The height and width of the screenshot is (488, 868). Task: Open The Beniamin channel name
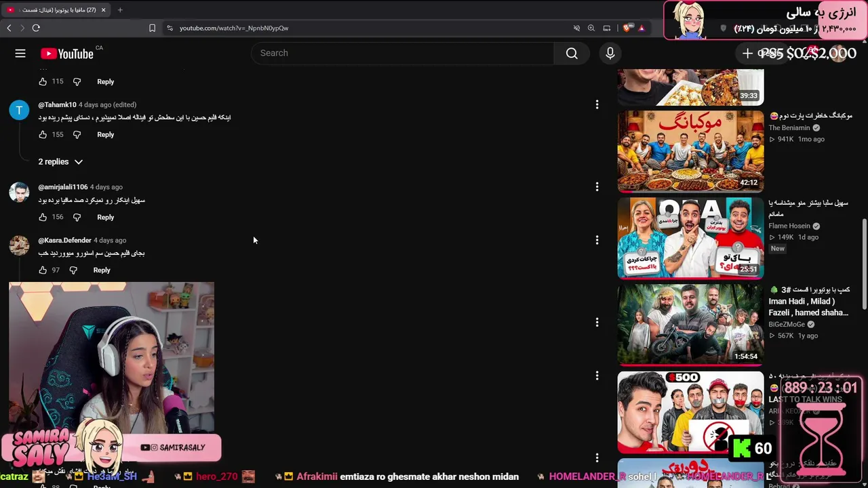789,127
